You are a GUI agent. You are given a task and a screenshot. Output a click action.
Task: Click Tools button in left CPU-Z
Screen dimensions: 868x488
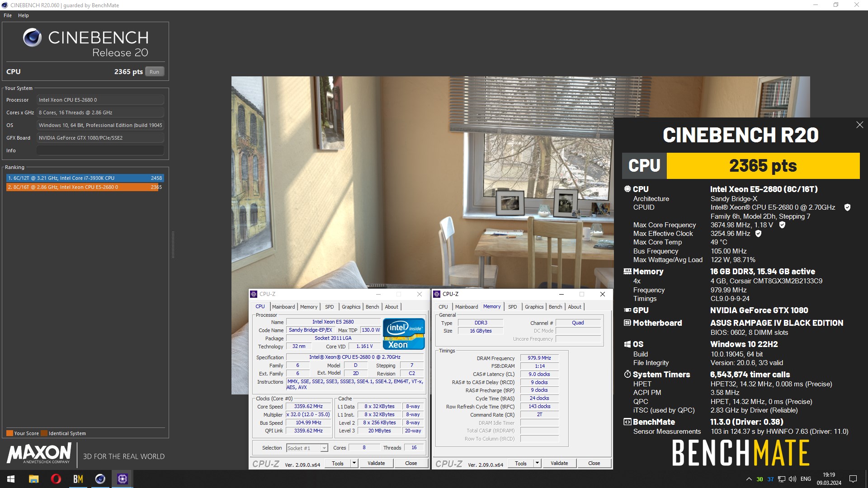coord(338,464)
